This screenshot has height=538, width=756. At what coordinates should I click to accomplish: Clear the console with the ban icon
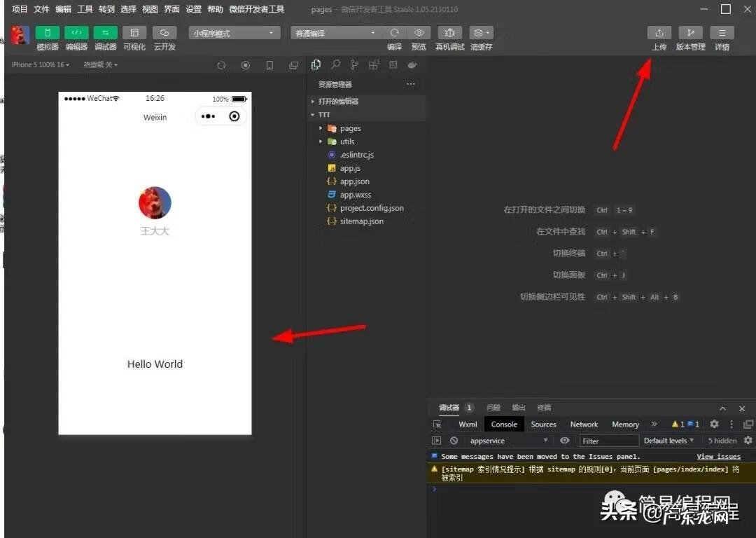[454, 441]
